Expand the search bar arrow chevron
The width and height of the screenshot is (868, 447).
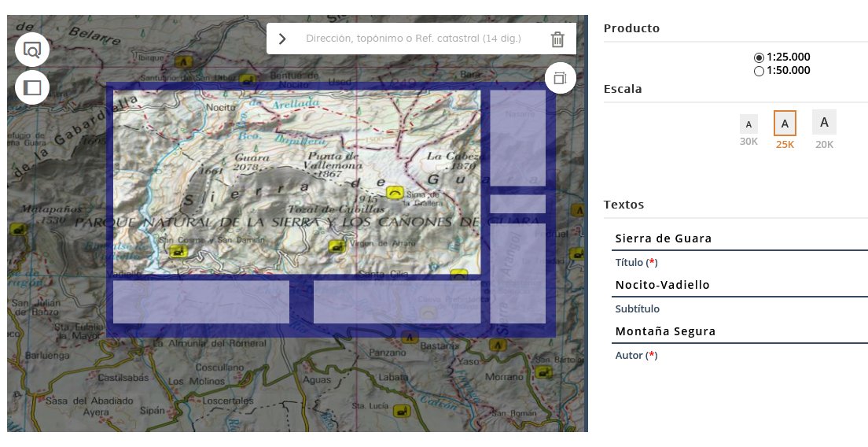(x=282, y=39)
